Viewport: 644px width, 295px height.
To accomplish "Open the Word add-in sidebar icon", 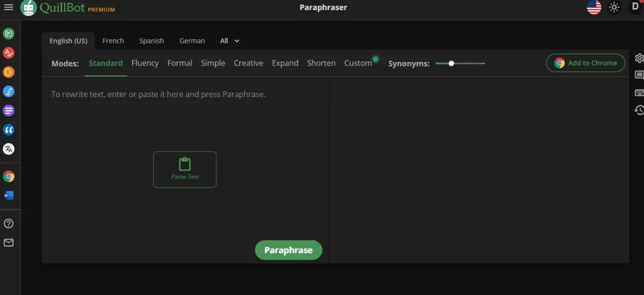I will pos(8,195).
